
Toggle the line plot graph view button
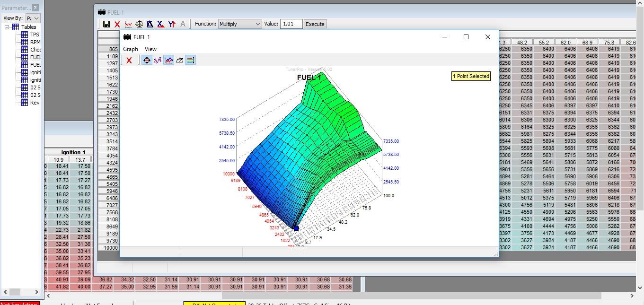tap(168, 60)
